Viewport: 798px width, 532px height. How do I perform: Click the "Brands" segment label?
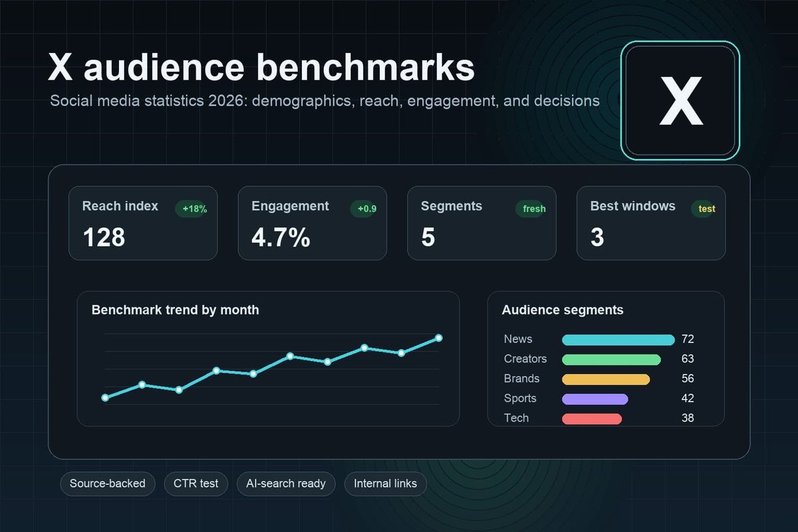[522, 379]
